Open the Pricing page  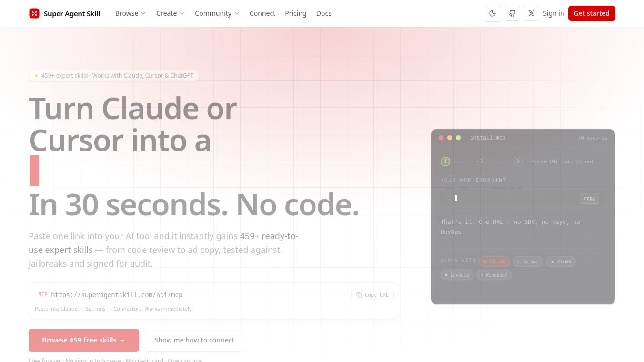[x=296, y=13]
